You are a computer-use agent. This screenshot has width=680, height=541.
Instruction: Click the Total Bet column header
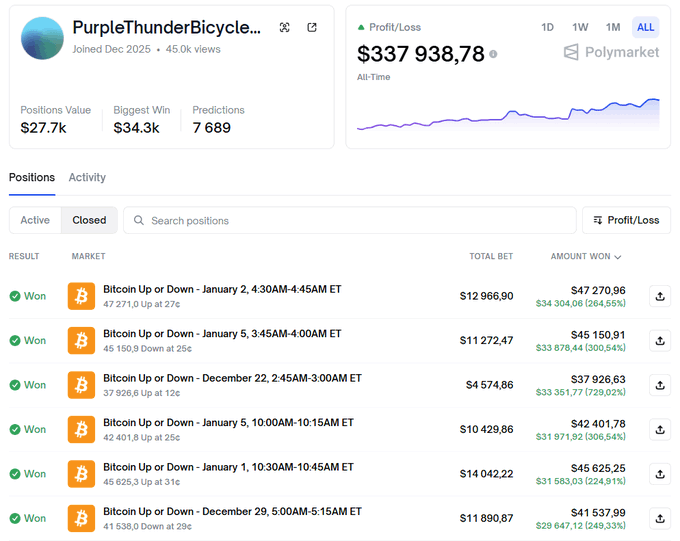[x=491, y=256]
